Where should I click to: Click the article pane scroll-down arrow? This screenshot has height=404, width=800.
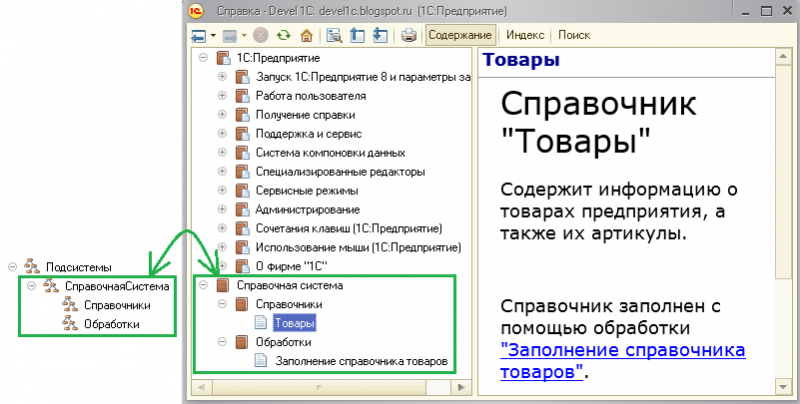coord(783,388)
